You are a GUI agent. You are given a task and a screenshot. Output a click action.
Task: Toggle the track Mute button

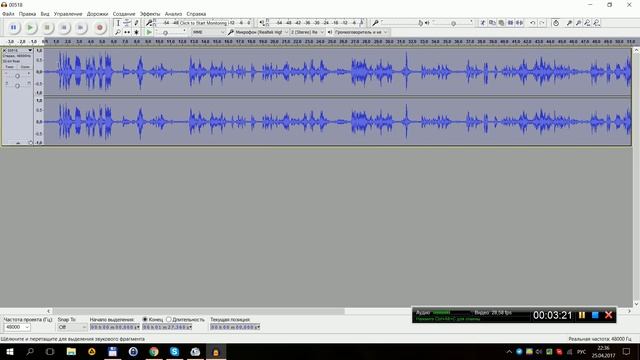(10, 67)
